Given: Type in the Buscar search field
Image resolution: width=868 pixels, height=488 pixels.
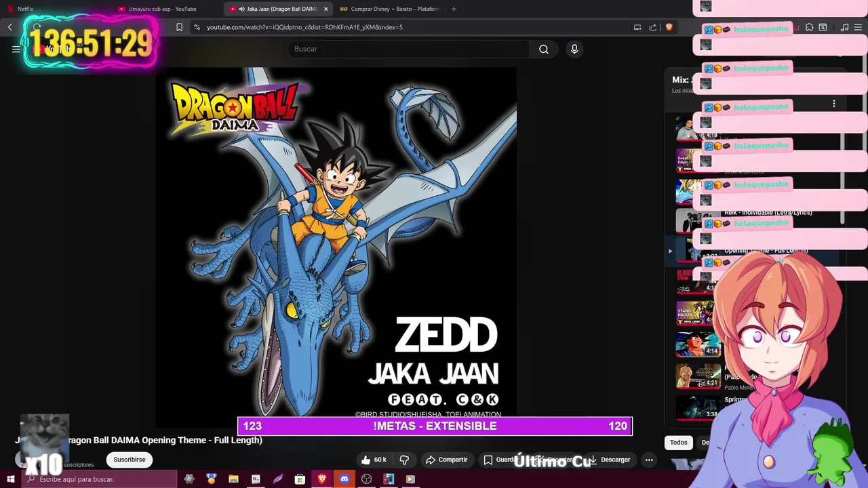Looking at the screenshot, I should pos(409,49).
